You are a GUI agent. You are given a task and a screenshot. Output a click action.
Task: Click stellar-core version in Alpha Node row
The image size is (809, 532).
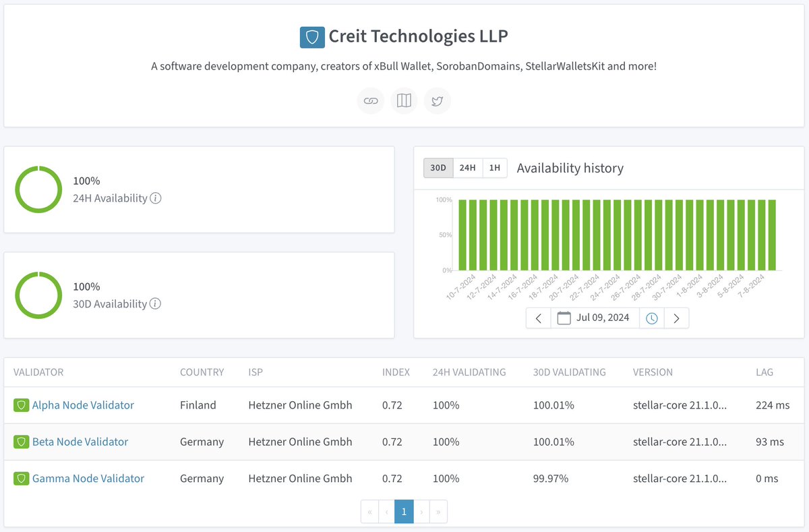point(680,405)
